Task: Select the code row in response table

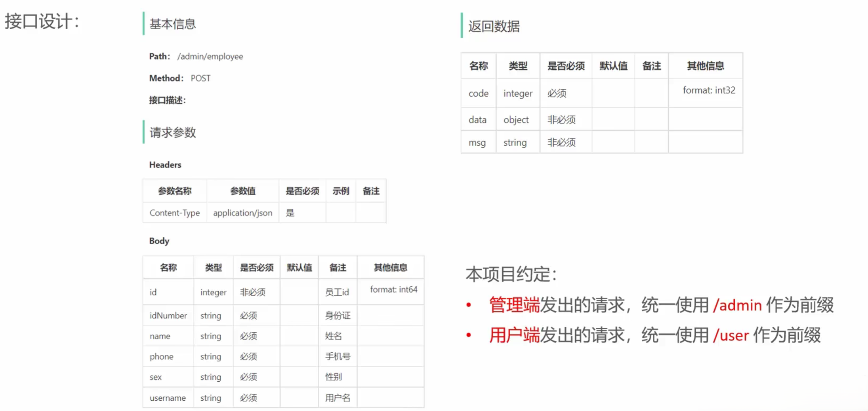Action: [478, 93]
